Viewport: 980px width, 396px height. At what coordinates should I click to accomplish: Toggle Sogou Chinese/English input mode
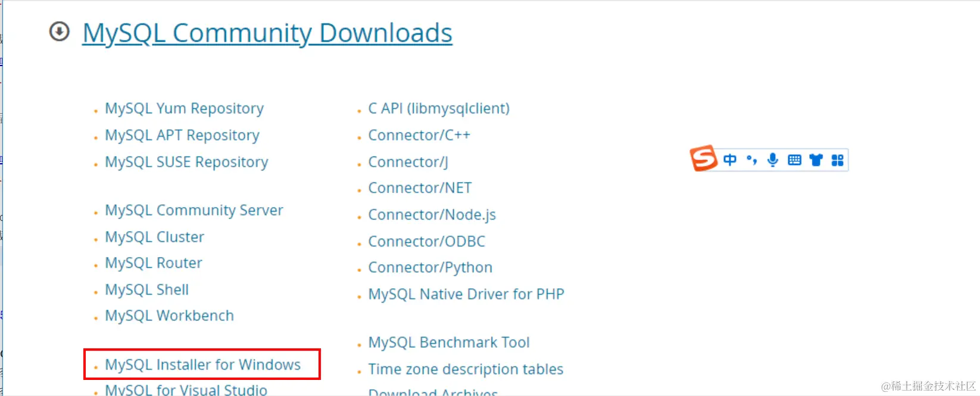click(730, 160)
